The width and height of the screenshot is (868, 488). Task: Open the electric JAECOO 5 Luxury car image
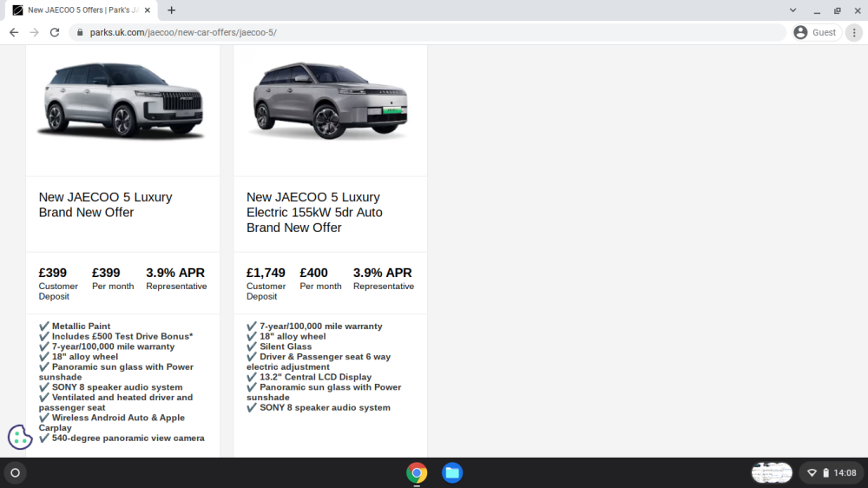click(330, 101)
